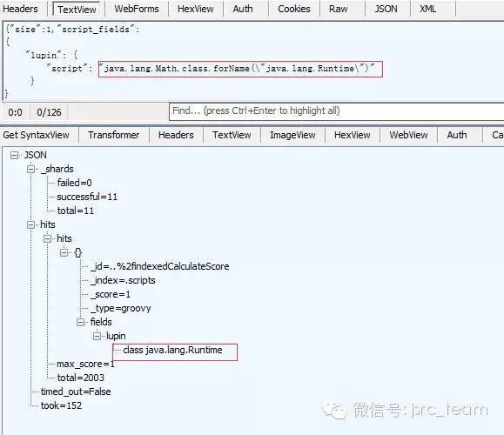Open the request Raw tab
Viewport: 504px width, 435px height.
pos(338,9)
